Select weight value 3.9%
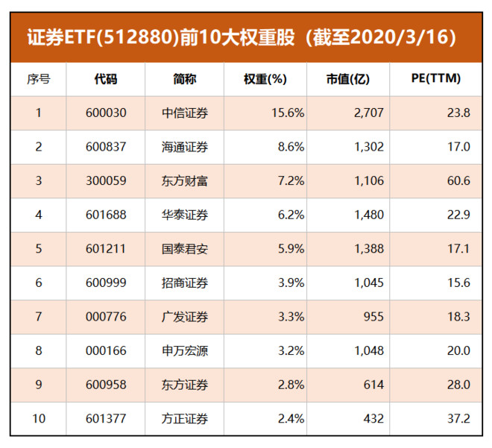 point(291,283)
